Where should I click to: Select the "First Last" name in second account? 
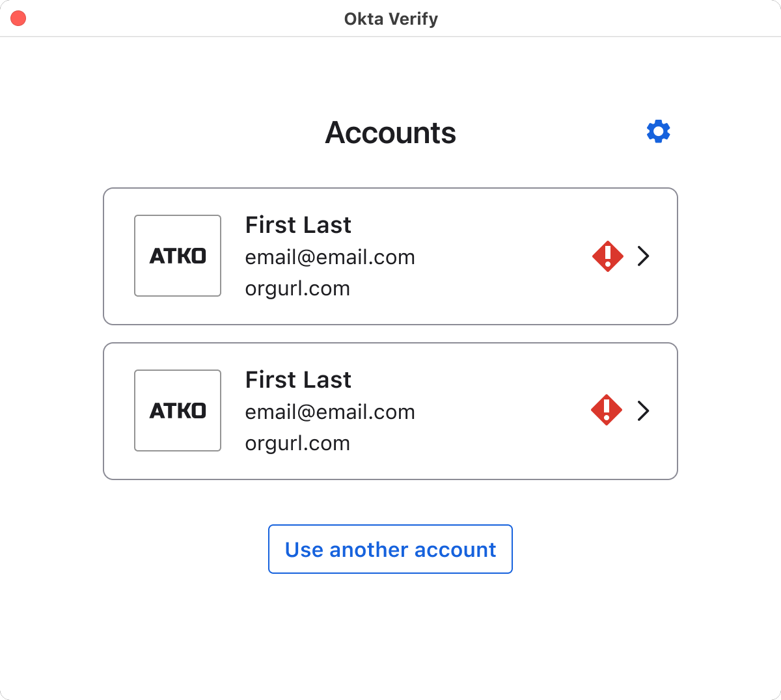pos(298,380)
